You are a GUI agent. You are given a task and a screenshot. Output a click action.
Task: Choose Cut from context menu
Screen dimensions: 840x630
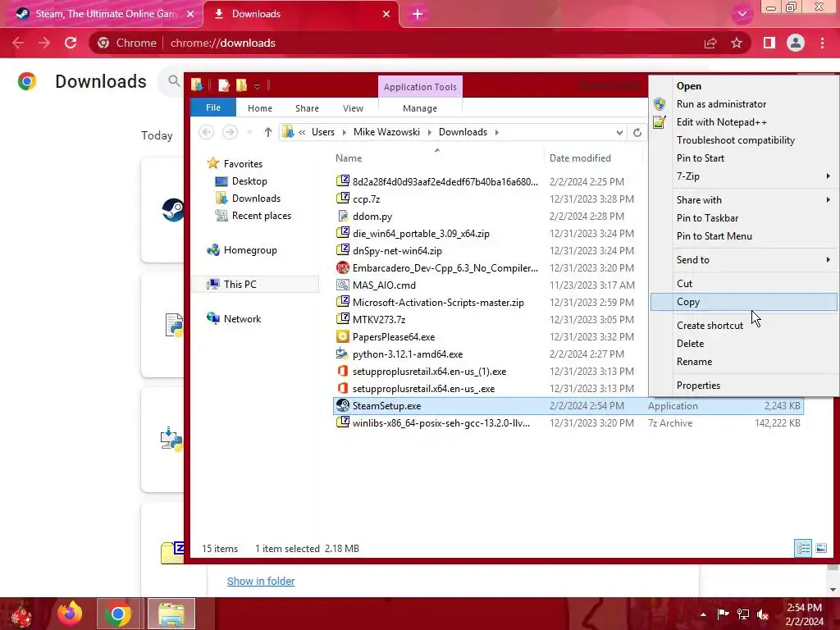[x=743, y=283]
